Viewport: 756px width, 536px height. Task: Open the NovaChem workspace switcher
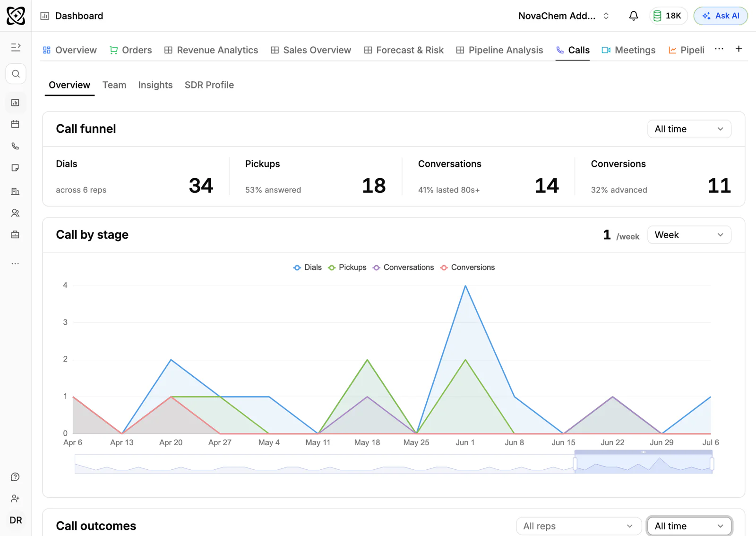(564, 16)
